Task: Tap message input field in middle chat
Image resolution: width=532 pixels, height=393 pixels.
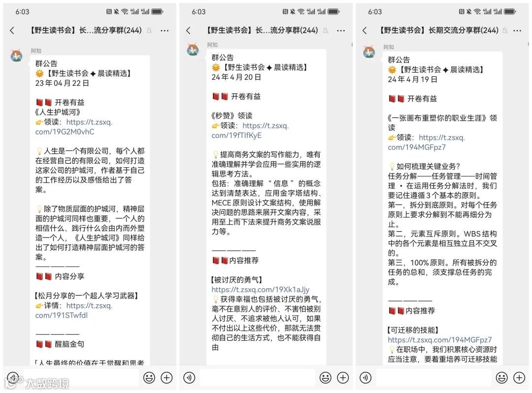Action: click(x=258, y=378)
